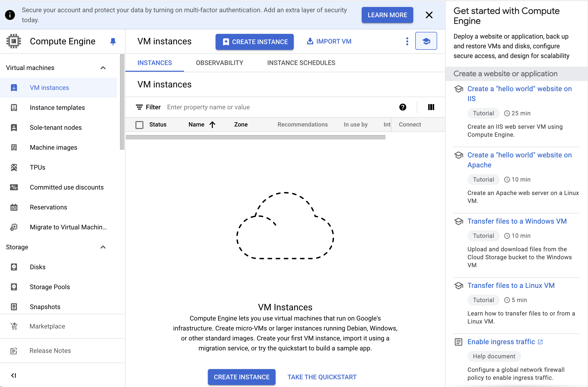Screen dimensions: 588x387
Task: Open hello world website on IIS tutorial
Action: [x=520, y=94]
